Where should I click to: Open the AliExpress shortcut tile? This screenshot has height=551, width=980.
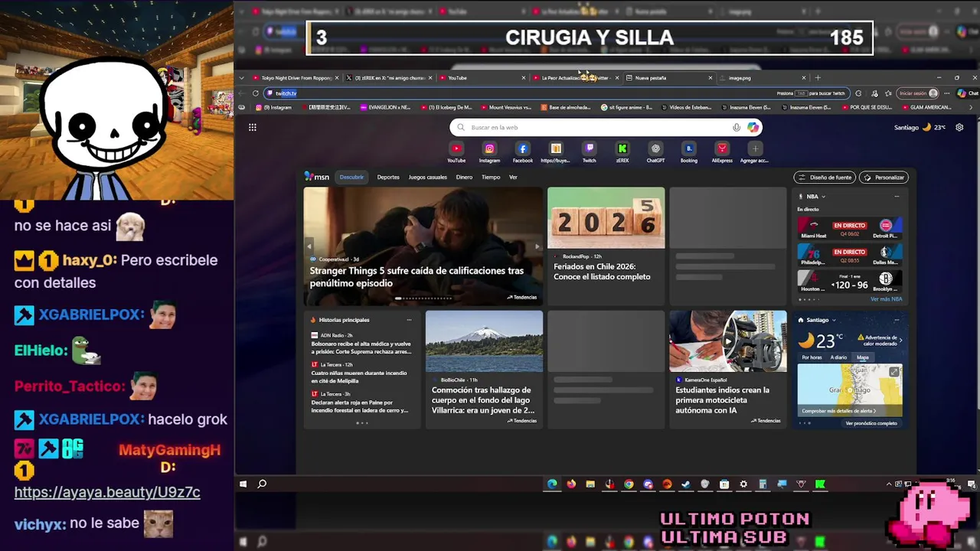[722, 152]
